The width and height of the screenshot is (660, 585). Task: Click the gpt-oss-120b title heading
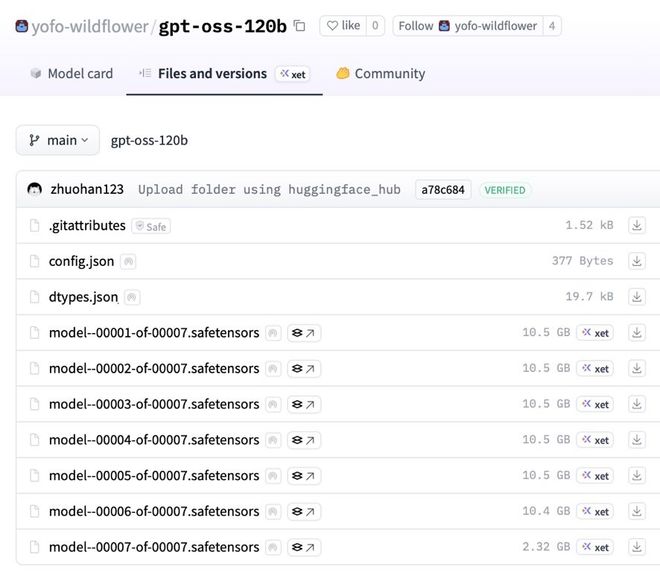(x=223, y=27)
